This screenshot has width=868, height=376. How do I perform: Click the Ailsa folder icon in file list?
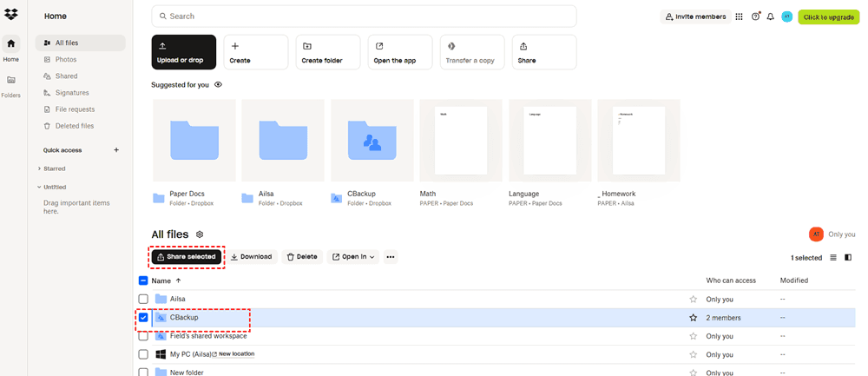161,299
